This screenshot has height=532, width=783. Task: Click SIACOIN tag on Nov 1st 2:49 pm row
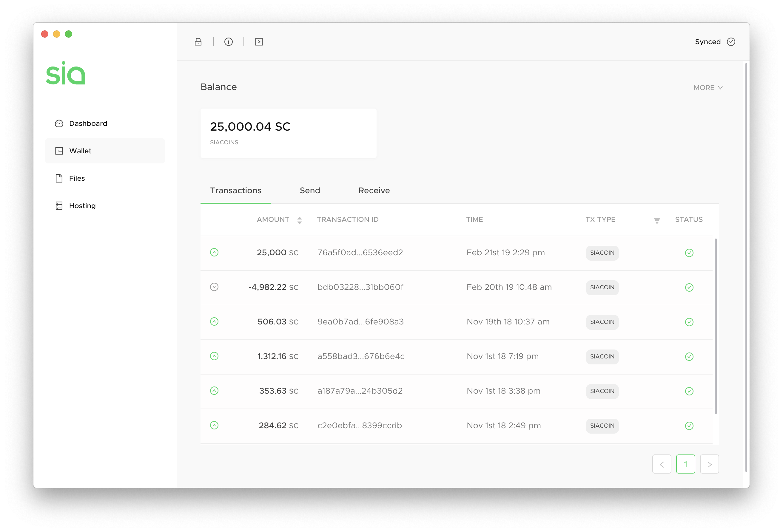point(602,426)
